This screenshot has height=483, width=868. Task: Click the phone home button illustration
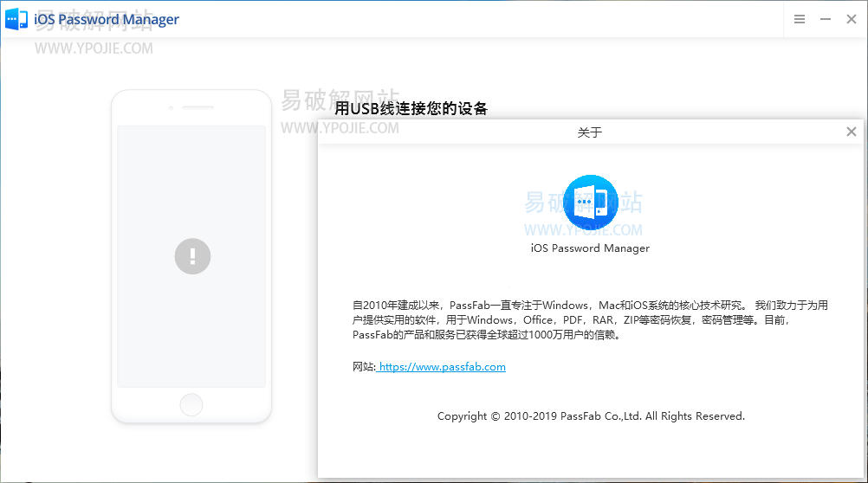[191, 405]
